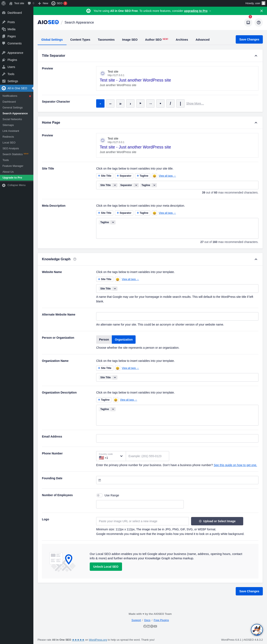Click the top Save Changes button
267x644 pixels.
click(249, 39)
